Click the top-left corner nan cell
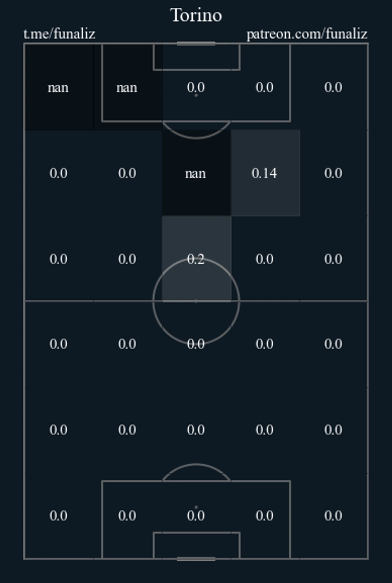Image resolution: width=392 pixels, height=583 pixels. pos(59,87)
